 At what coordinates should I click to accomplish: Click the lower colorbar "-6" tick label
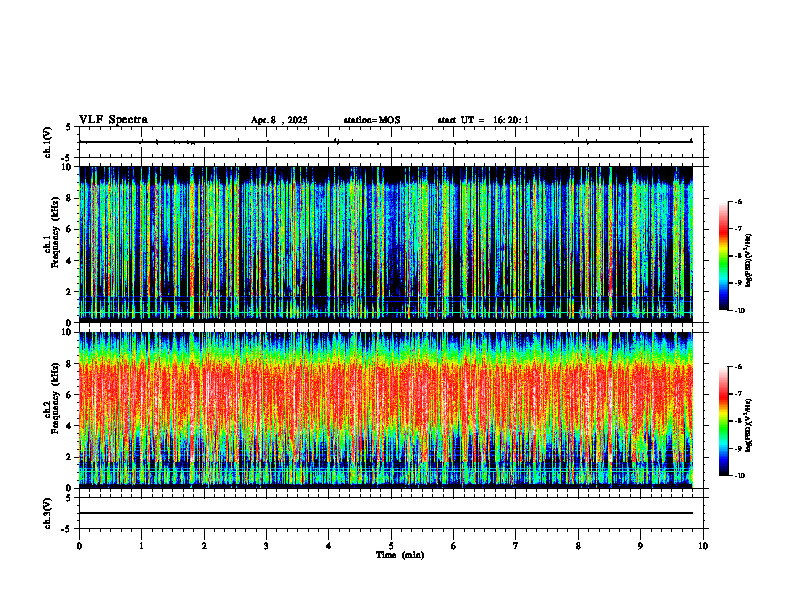[738, 367]
